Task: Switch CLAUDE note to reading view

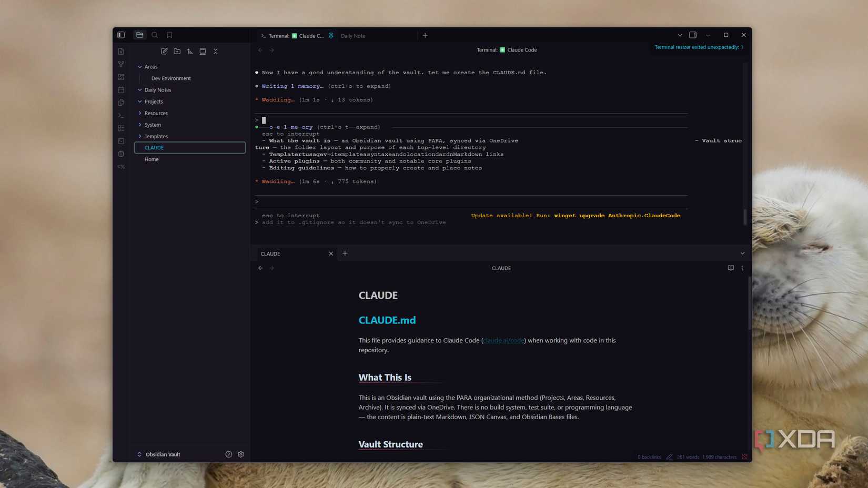Action: coord(731,268)
